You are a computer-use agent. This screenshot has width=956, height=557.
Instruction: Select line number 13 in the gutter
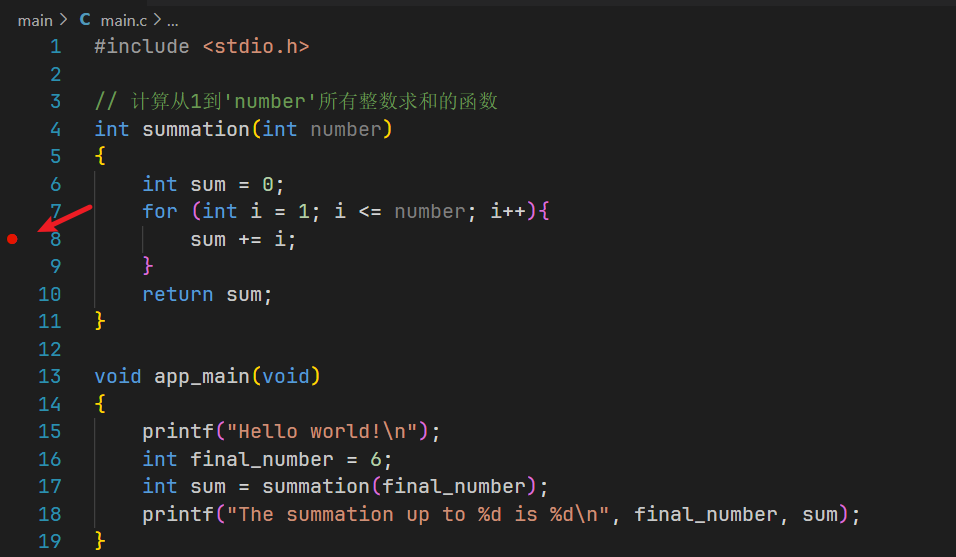click(x=50, y=377)
